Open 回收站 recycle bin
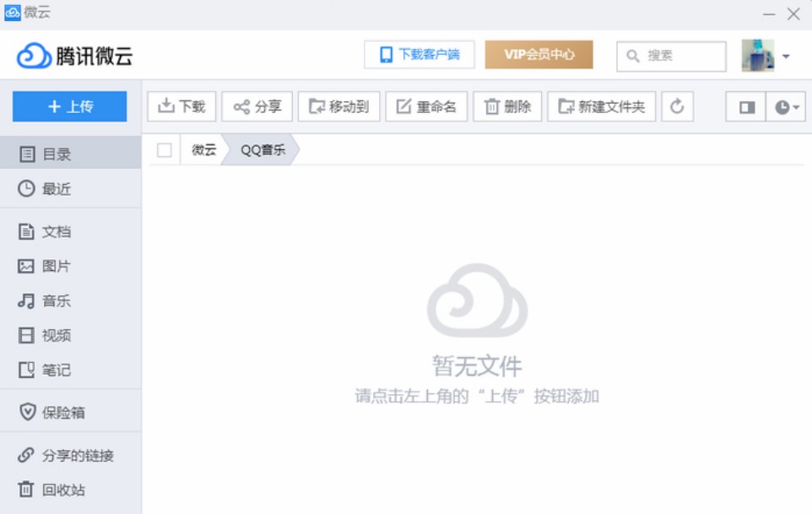 (x=70, y=490)
